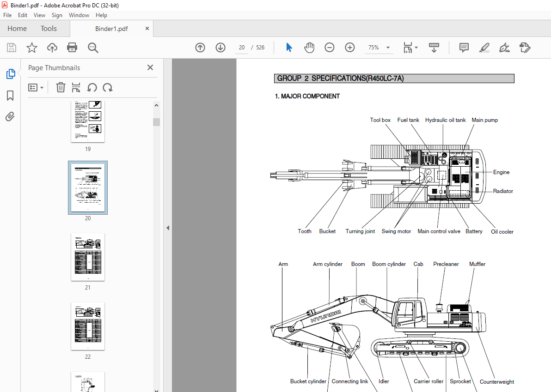This screenshot has height=392, width=551.
Task: Open the Edit menu
Action: 23,15
